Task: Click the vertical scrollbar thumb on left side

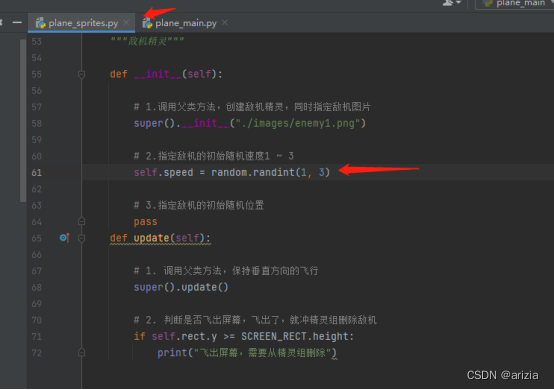Action: (23, 120)
